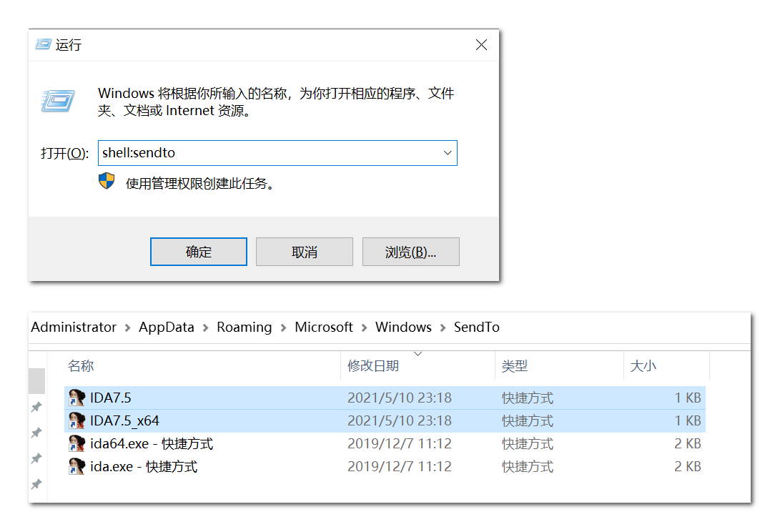Click 快捷方式 type cell of ida.exe row
Screen dimensions: 780x532
tap(528, 466)
